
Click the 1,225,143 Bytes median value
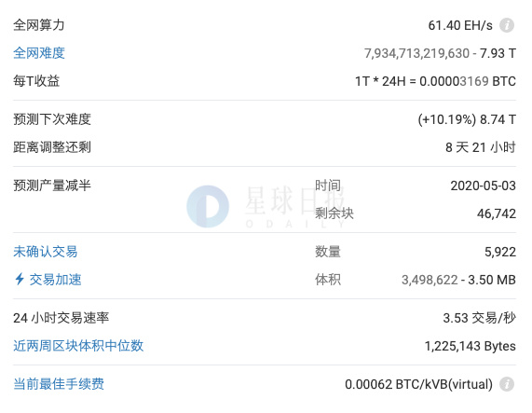click(x=471, y=346)
